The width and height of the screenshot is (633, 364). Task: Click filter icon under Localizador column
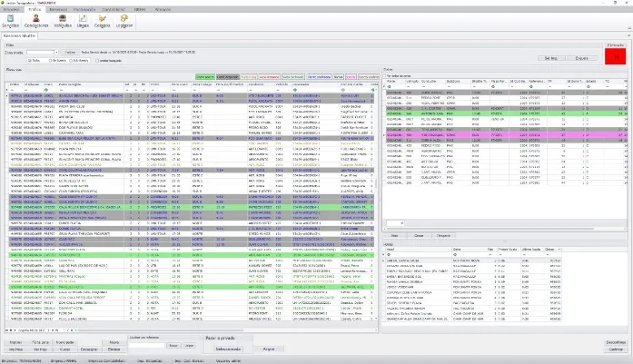pyautogui.click(x=294, y=90)
